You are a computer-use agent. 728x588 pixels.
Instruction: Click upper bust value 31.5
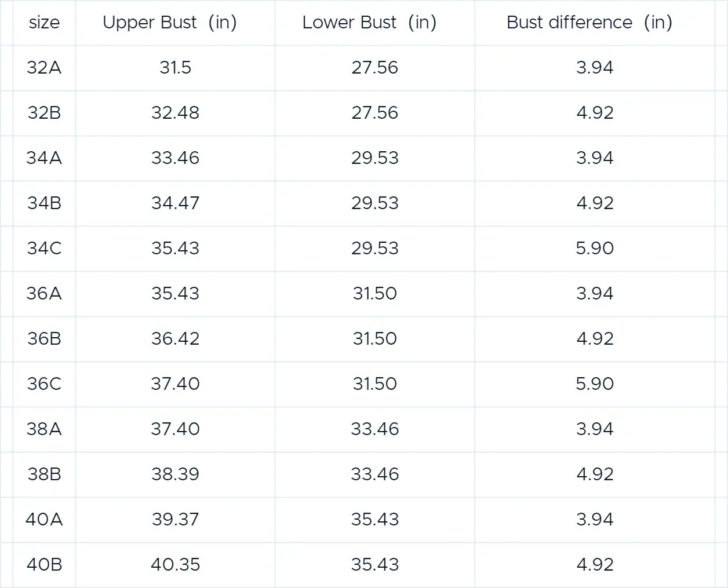coord(175,68)
